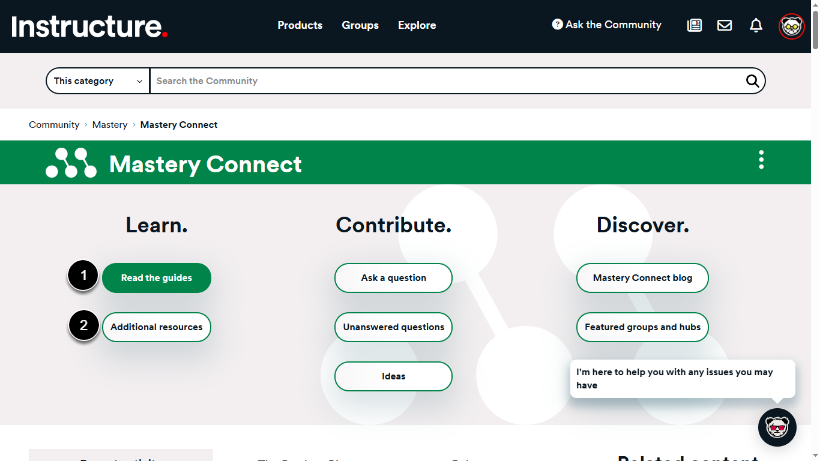
Task: Open notifications bell icon
Action: click(x=756, y=25)
